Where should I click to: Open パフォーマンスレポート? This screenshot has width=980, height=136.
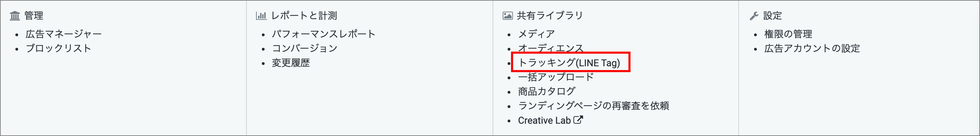324,34
